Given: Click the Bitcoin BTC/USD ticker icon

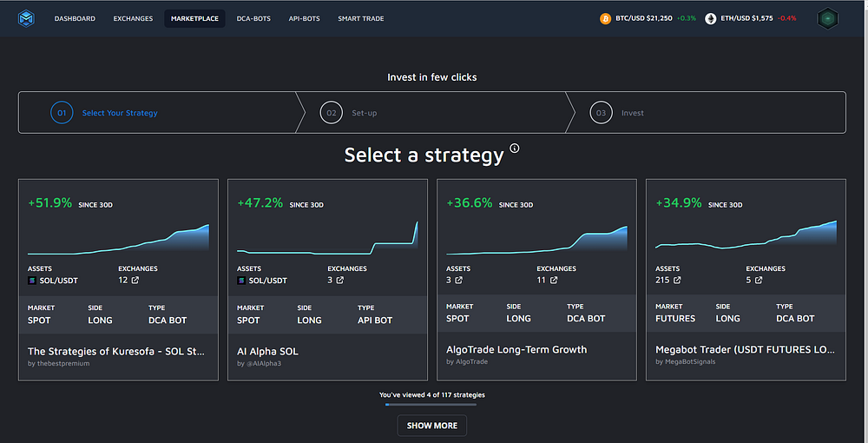Looking at the screenshot, I should pyautogui.click(x=605, y=19).
